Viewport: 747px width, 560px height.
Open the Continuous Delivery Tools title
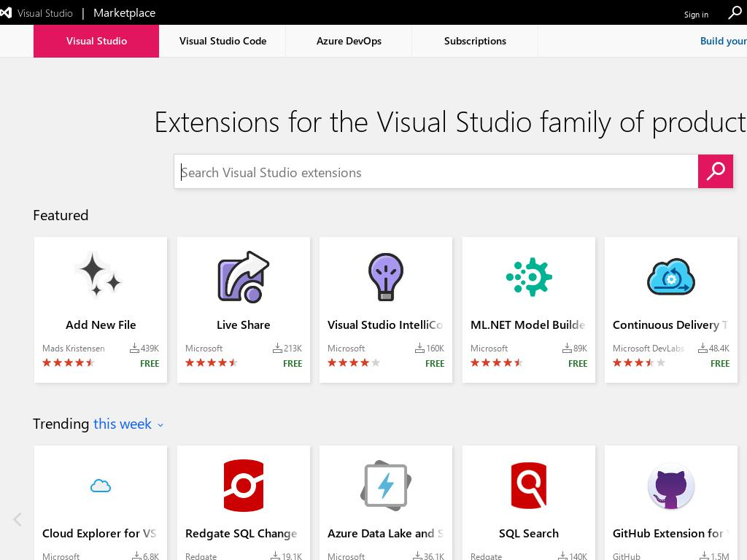670,324
